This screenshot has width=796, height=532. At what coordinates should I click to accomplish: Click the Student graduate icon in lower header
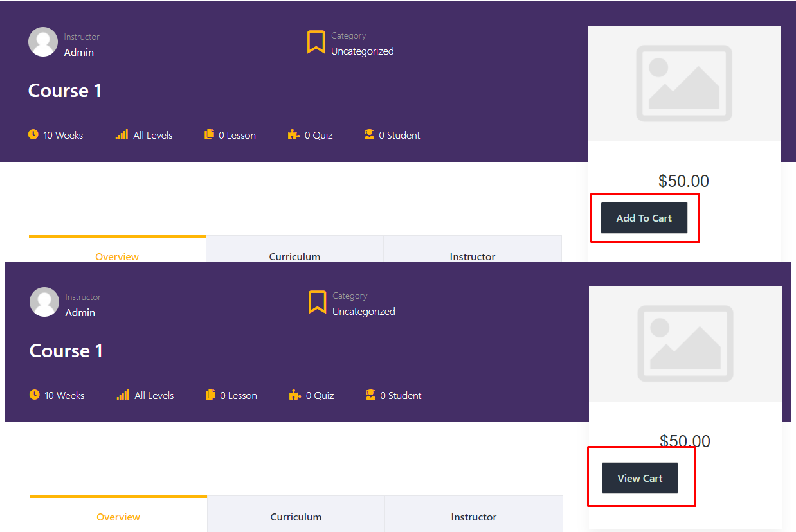coord(370,395)
